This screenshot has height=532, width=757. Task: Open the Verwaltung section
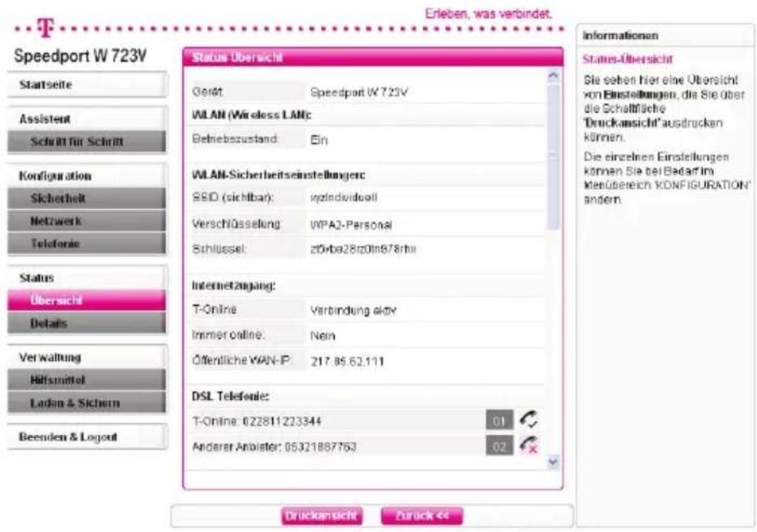point(87,357)
